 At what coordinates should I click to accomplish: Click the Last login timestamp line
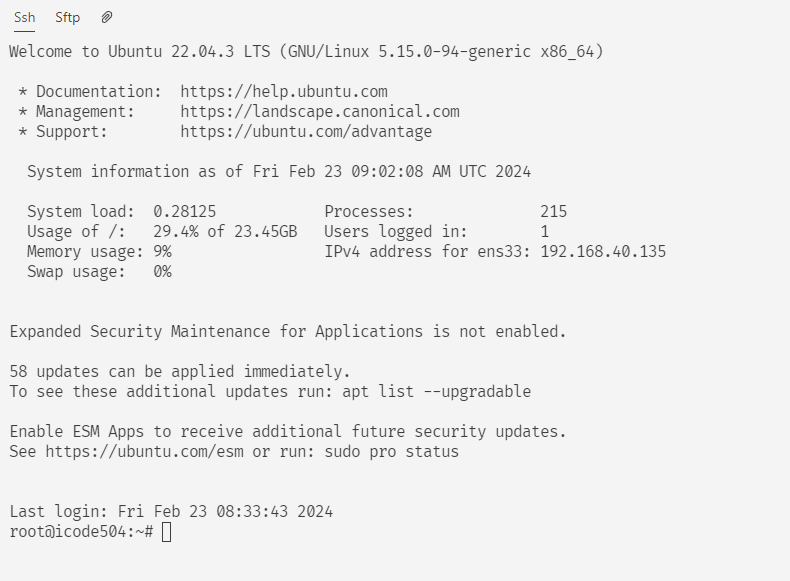(x=171, y=512)
